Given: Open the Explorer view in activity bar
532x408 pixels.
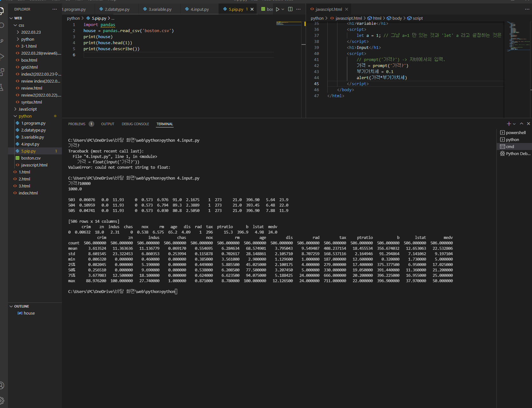Looking at the screenshot, I should click(2, 10).
